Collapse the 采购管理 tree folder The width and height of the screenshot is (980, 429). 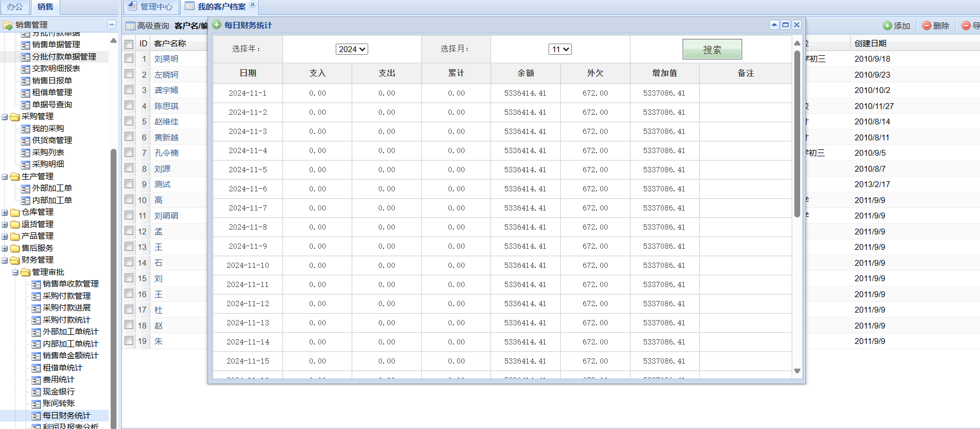pos(5,116)
